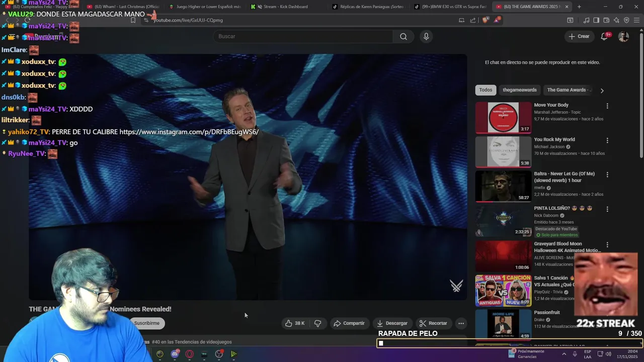Image resolution: width=644 pixels, height=362 pixels.
Task: Switch to BMW E30 vs GTR tab
Action: pyautogui.click(x=450, y=7)
